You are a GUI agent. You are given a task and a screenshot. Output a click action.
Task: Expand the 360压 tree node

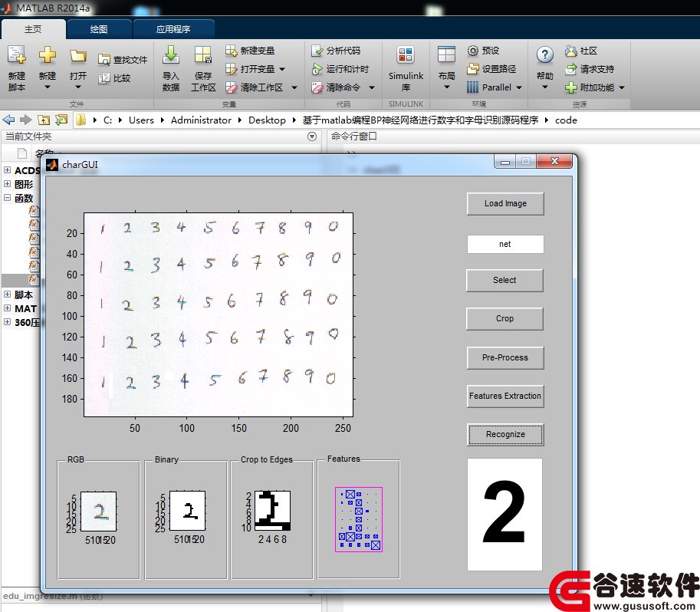(7, 321)
